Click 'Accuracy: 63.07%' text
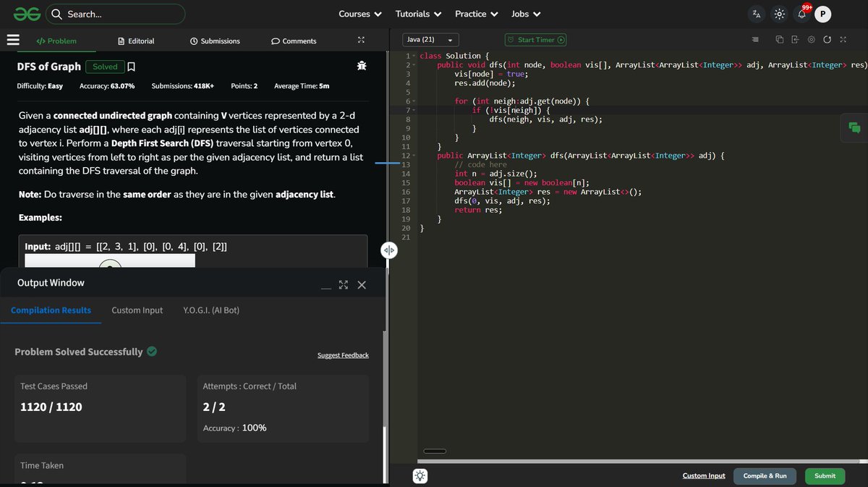 click(107, 86)
